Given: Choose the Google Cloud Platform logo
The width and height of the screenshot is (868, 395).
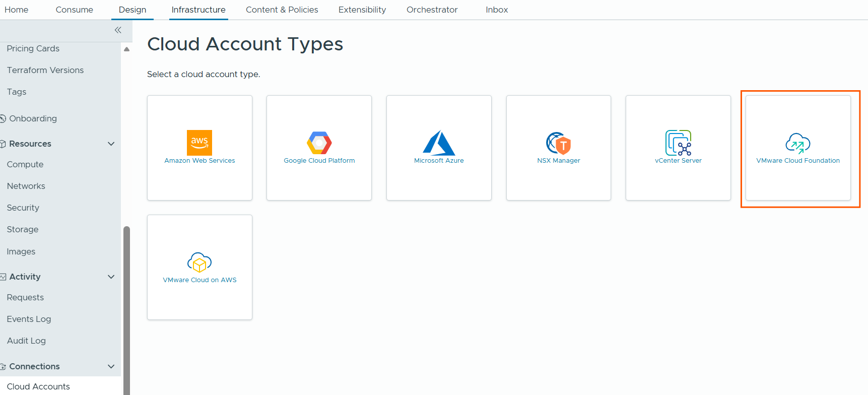Looking at the screenshot, I should point(319,143).
